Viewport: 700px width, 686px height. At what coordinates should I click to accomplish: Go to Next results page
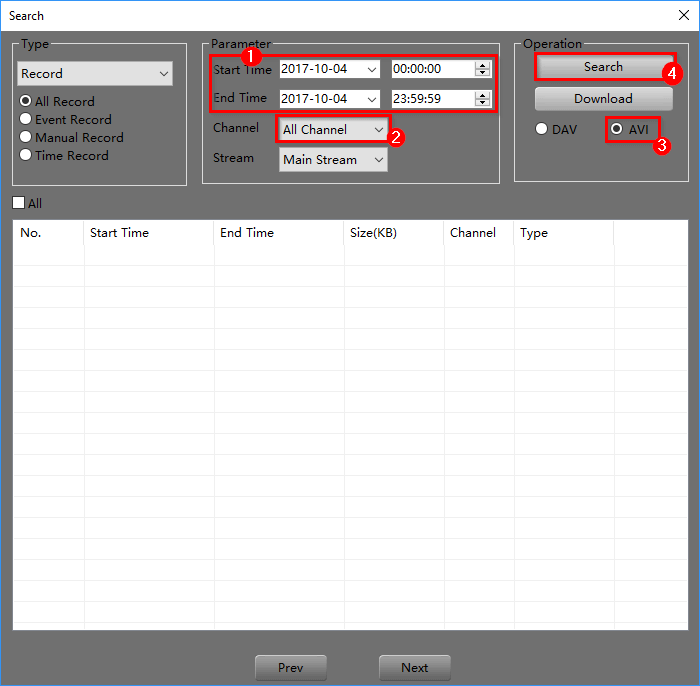(414, 668)
